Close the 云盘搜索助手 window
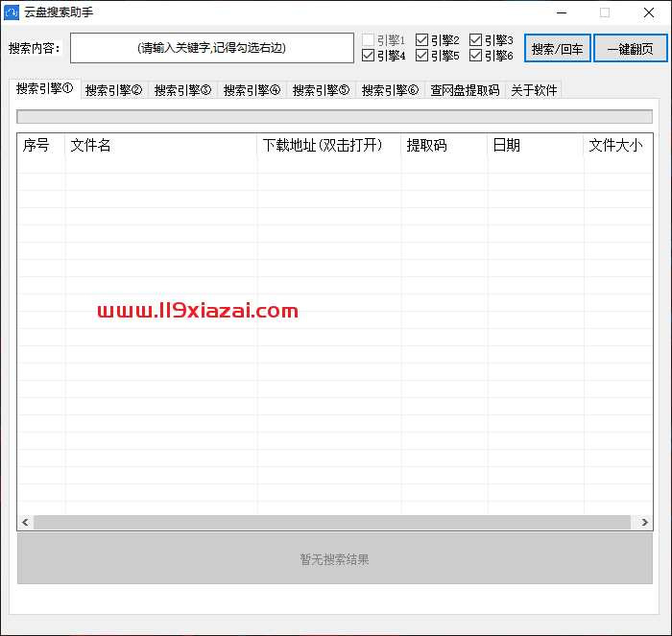 pos(649,12)
